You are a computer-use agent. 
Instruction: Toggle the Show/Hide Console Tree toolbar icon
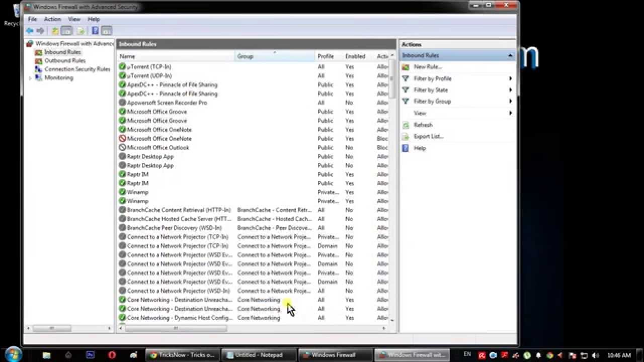coord(66,31)
